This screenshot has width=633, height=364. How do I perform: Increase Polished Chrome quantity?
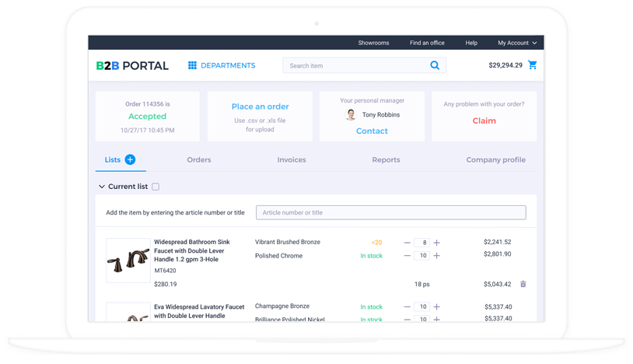pyautogui.click(x=437, y=255)
